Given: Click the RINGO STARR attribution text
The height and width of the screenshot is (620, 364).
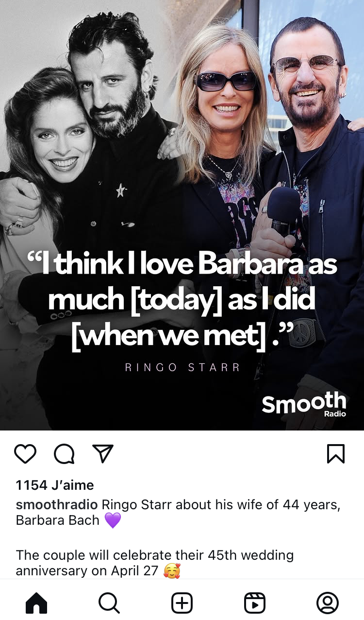Looking at the screenshot, I should (x=182, y=367).
